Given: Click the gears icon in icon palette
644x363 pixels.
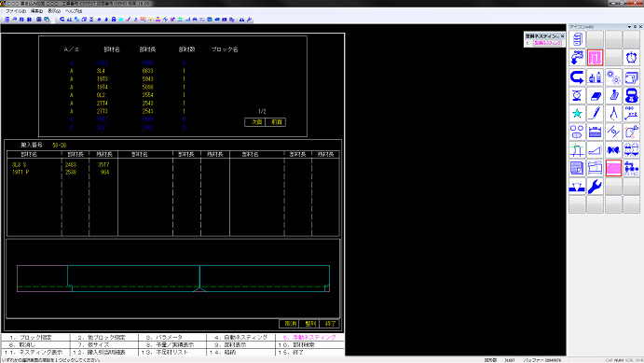Looking at the screenshot, I should click(613, 77).
